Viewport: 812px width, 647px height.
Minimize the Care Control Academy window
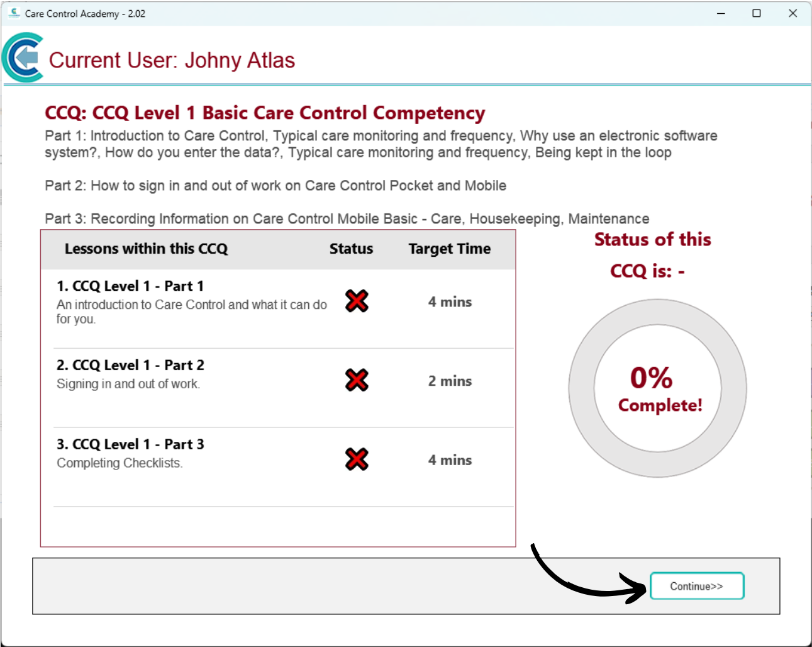pyautogui.click(x=721, y=13)
